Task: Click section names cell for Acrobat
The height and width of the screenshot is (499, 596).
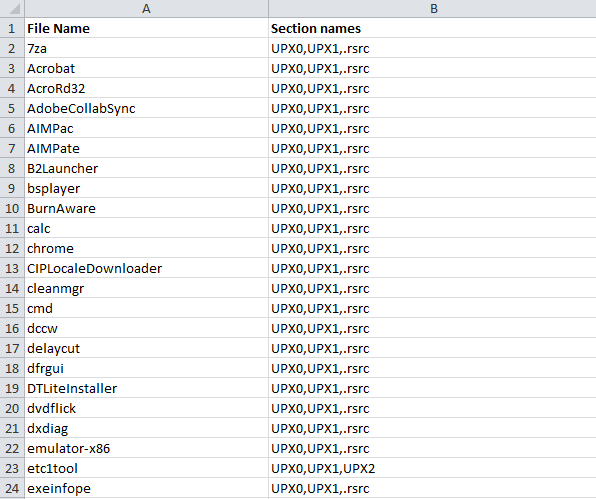Action: point(432,68)
